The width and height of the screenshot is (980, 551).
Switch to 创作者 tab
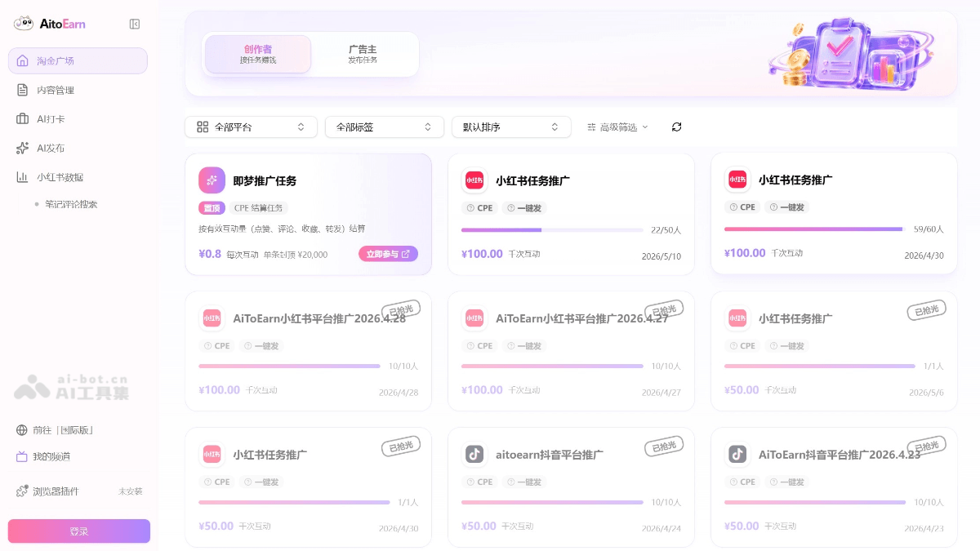coord(258,54)
